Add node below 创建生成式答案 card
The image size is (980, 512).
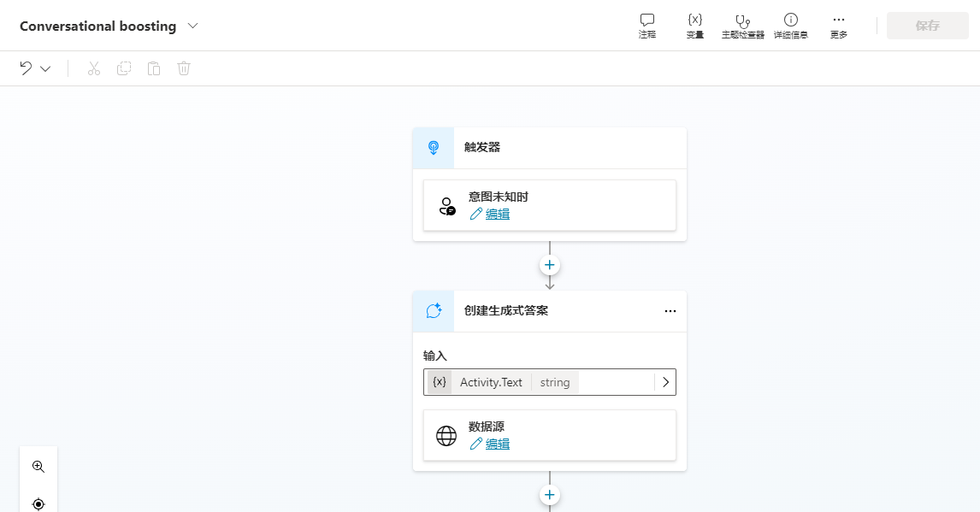[x=549, y=495]
